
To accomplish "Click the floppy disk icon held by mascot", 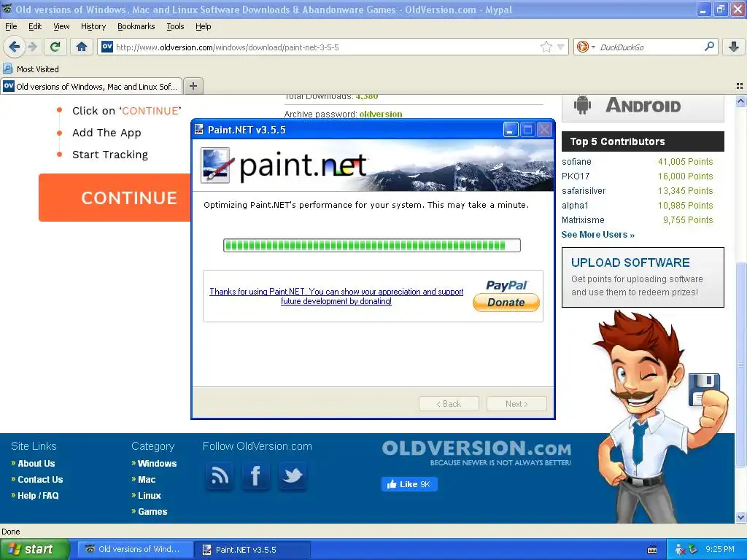I will 704,389.
